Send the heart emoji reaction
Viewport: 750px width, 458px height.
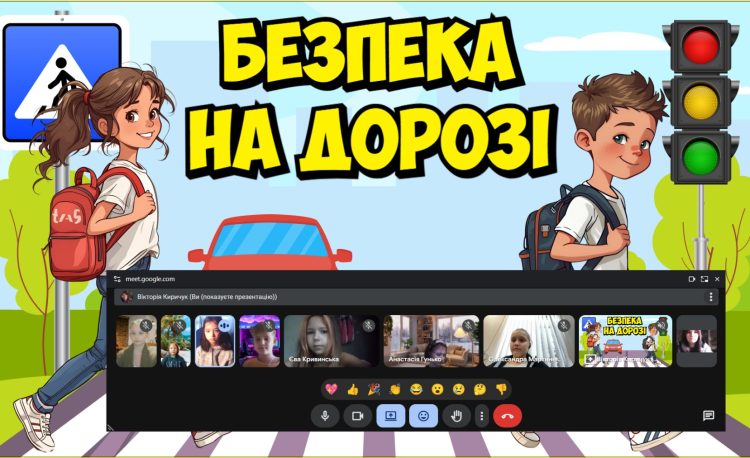pyautogui.click(x=331, y=389)
